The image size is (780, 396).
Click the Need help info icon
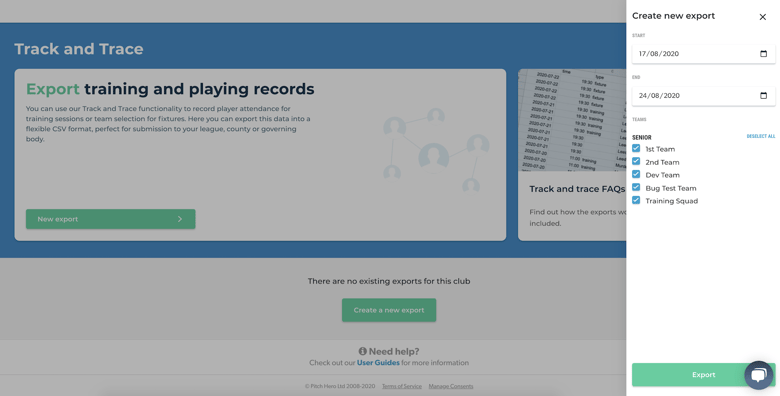pos(363,351)
